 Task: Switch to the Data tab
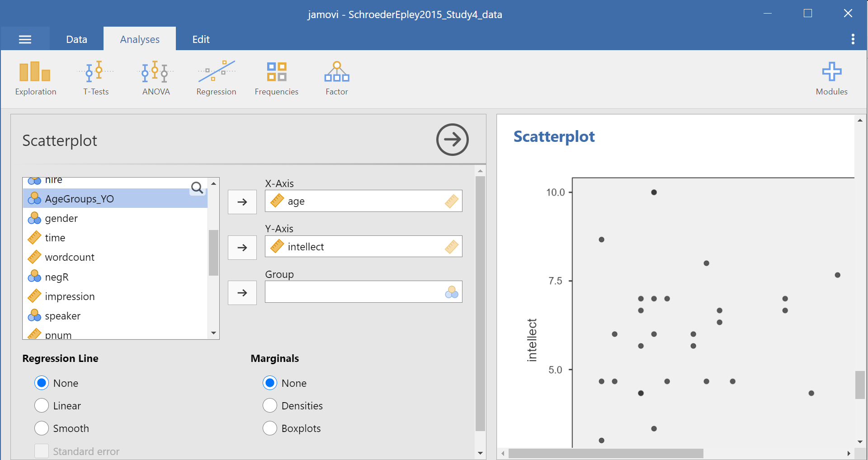[x=76, y=39]
